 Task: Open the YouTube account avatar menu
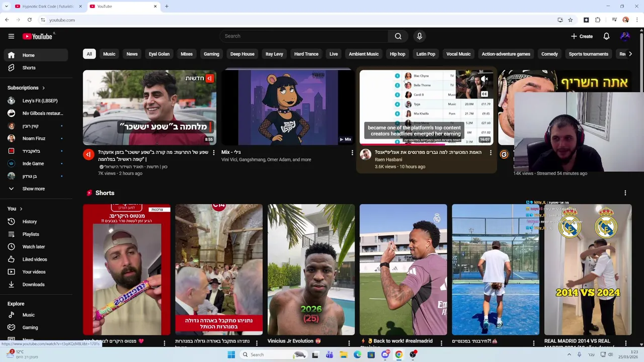tap(625, 36)
